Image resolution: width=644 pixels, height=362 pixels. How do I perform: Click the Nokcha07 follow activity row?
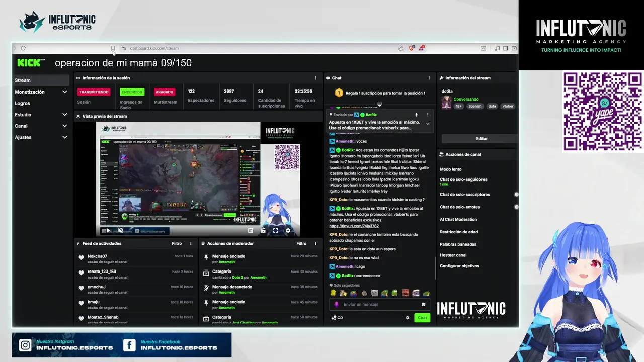pos(135,259)
